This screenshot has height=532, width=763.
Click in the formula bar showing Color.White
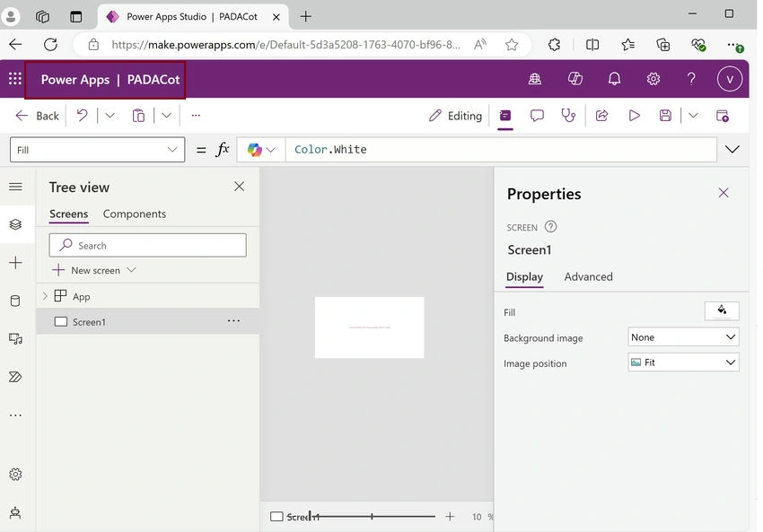pos(500,149)
